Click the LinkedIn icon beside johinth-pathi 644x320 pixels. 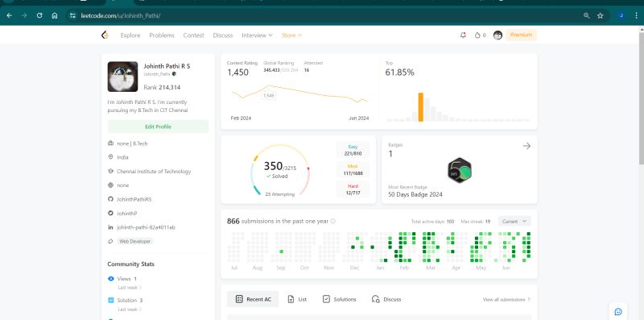[x=110, y=227]
